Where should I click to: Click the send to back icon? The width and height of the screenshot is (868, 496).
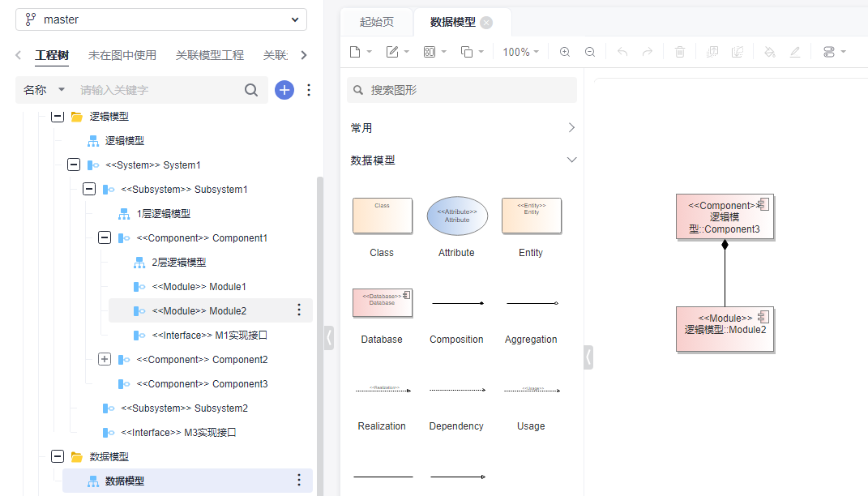(x=738, y=52)
